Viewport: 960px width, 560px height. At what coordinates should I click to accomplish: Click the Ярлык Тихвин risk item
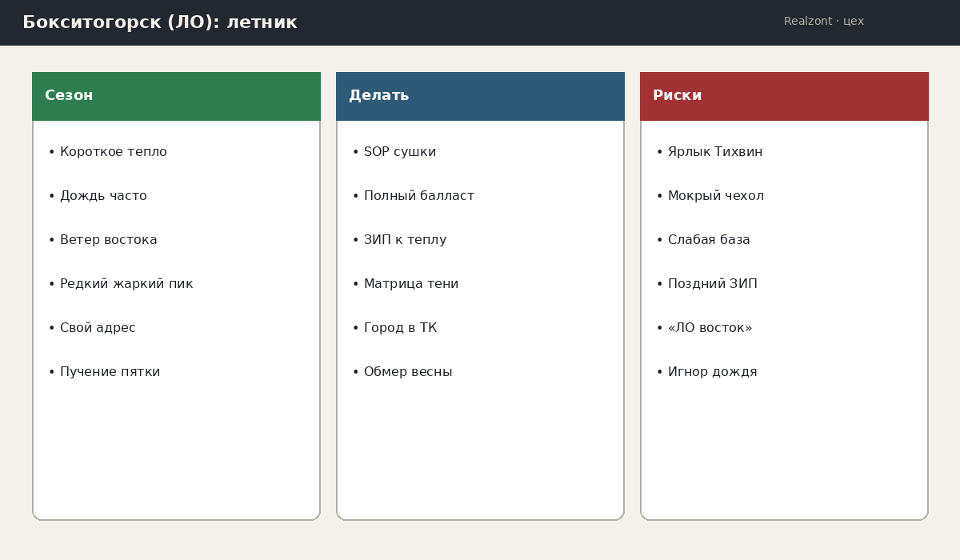click(715, 152)
